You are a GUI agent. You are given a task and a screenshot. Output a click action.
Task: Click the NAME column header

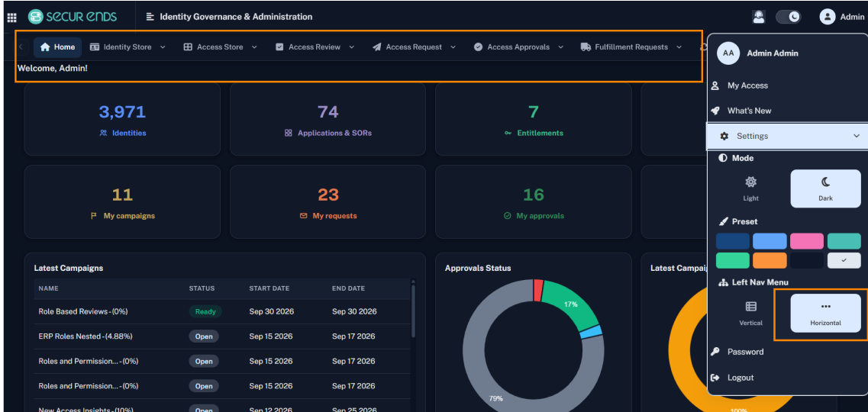point(48,288)
